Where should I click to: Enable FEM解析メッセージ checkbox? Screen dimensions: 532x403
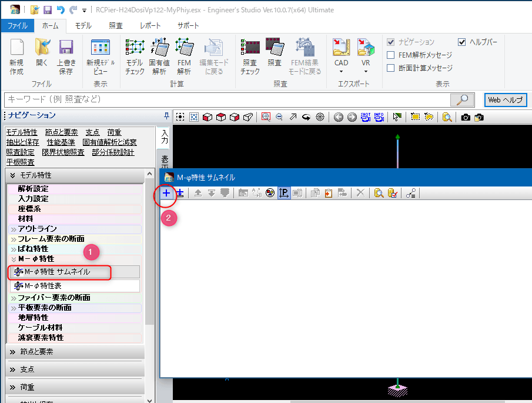[391, 55]
